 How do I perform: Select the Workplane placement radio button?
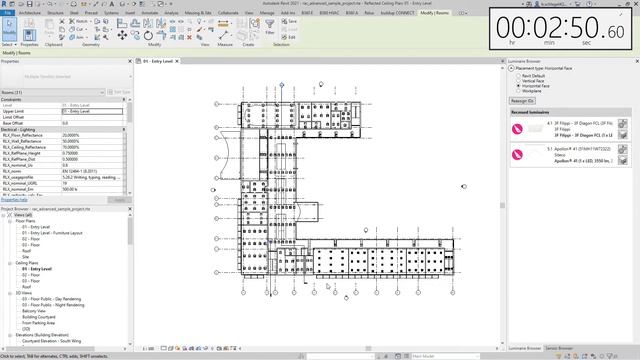[x=518, y=91]
